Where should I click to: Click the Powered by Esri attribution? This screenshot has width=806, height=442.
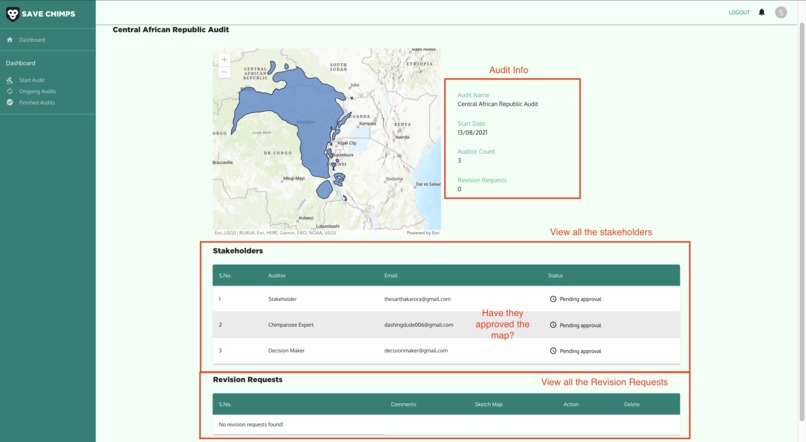[423, 233]
